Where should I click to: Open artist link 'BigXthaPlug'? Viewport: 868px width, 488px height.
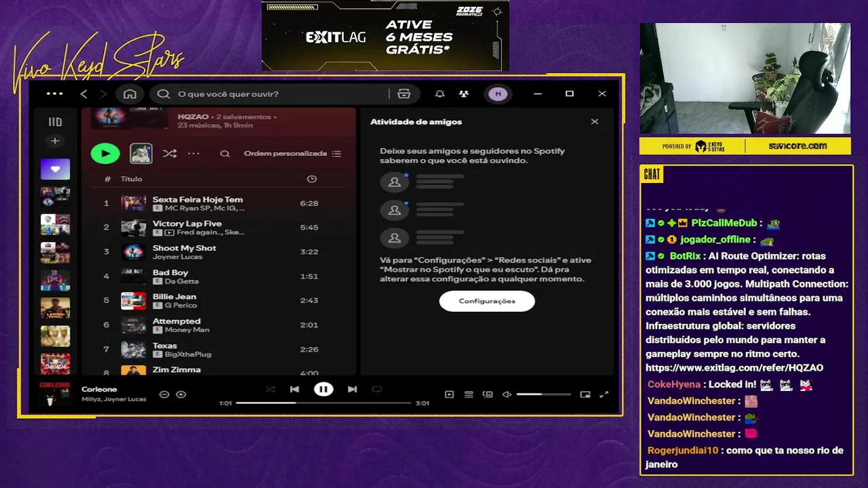pos(188,354)
